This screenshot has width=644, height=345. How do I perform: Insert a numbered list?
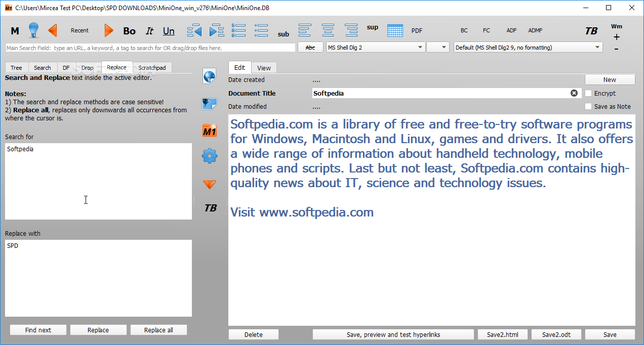pos(238,30)
